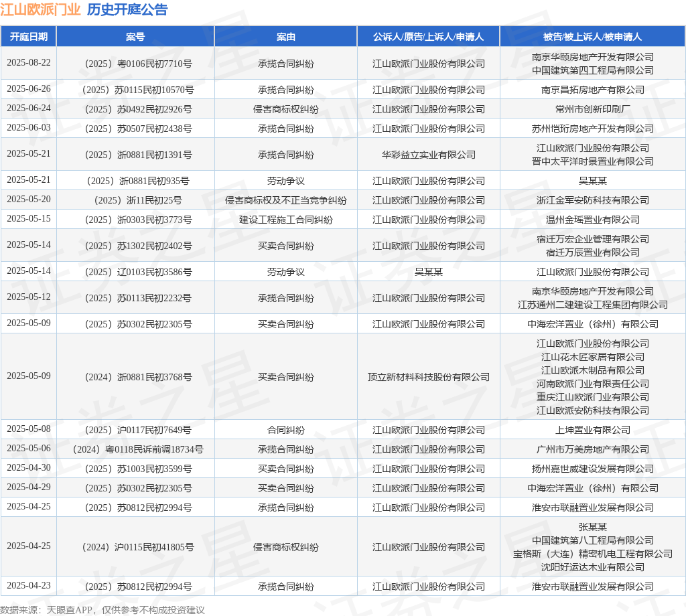Select defendant 温州金瑶置业有限公司
The image size is (686, 616).
click(x=593, y=220)
